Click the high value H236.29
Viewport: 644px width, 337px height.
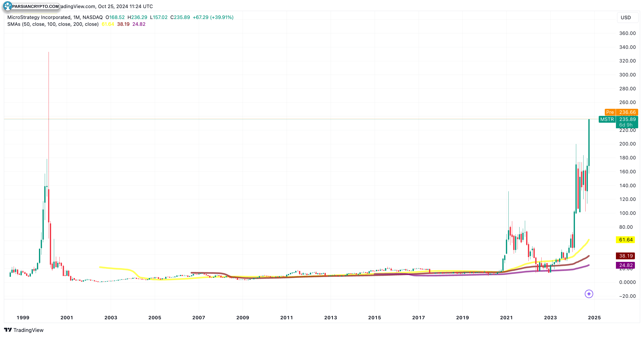coord(137,17)
